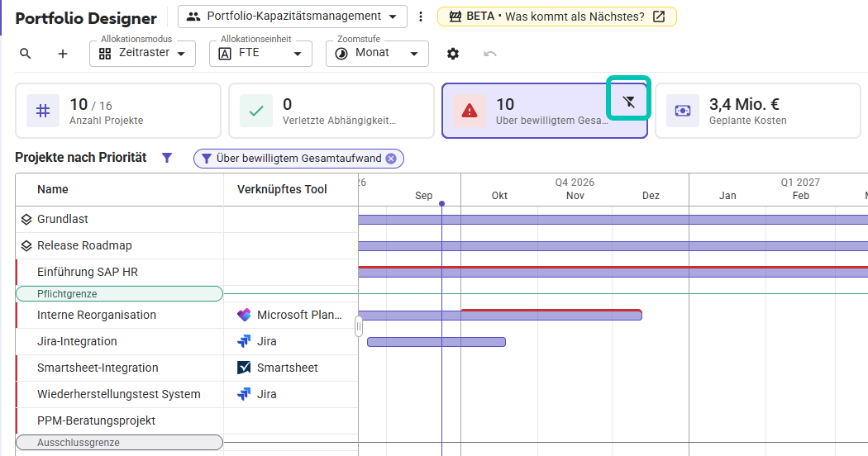Click the Jan month header

point(727,195)
